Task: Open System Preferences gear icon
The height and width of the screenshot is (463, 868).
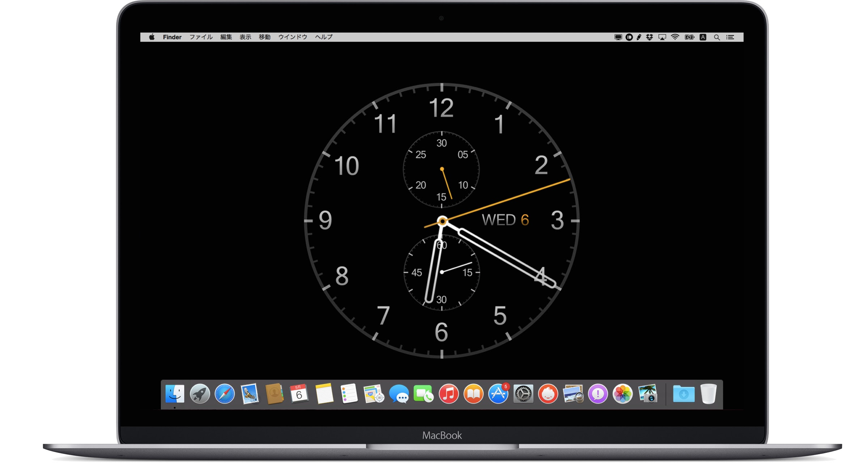Action: (x=523, y=394)
